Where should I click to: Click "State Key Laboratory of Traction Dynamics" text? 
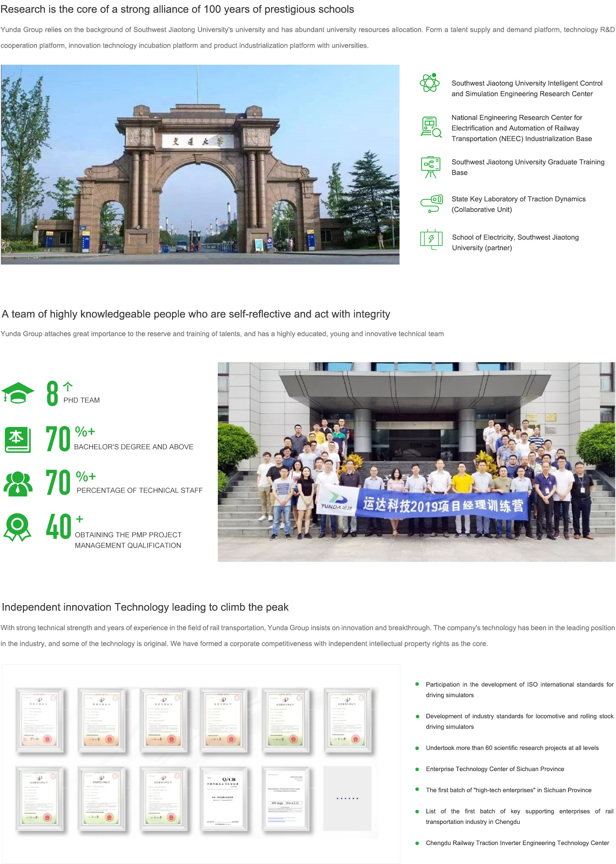coord(518,199)
